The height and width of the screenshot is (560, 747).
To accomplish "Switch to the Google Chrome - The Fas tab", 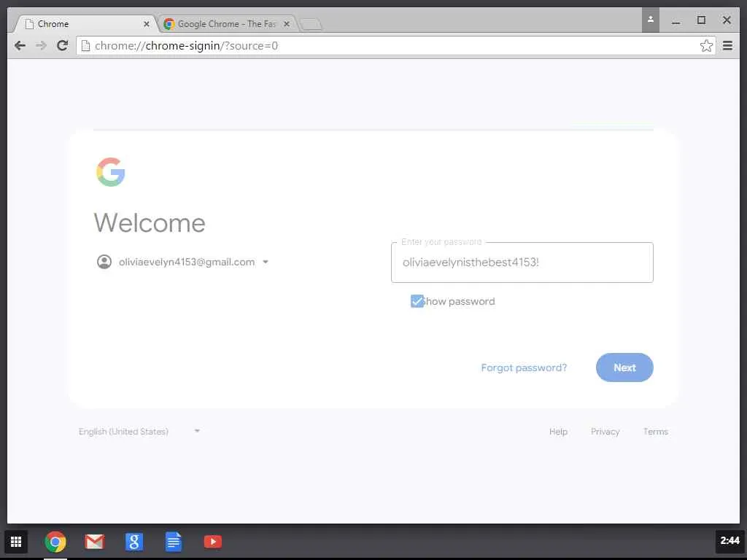I will (x=226, y=24).
